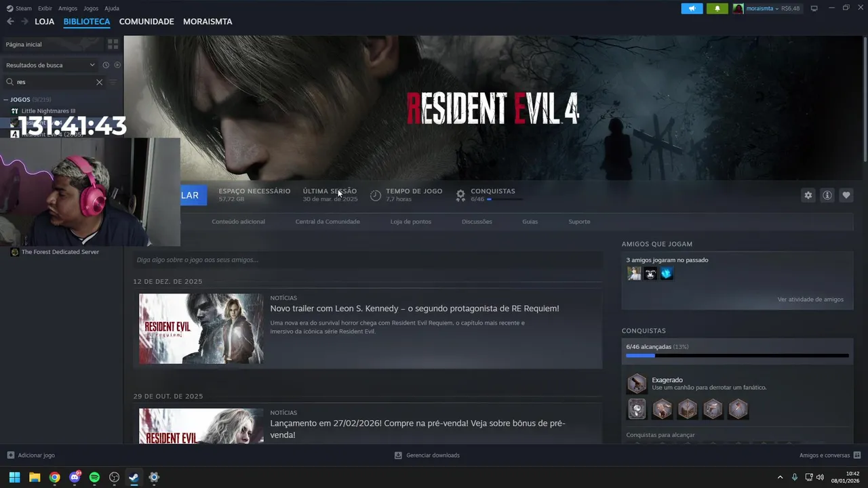Open the Exibir menu

click(x=45, y=9)
